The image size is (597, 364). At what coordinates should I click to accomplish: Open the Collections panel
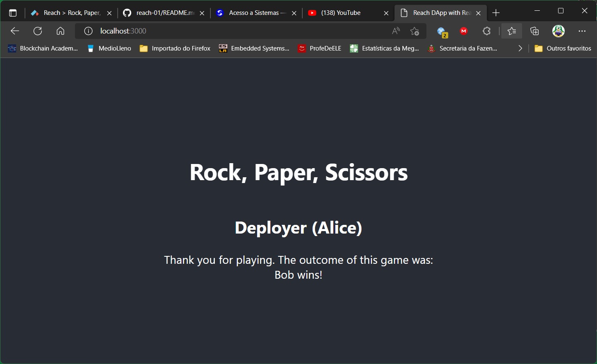pos(534,31)
